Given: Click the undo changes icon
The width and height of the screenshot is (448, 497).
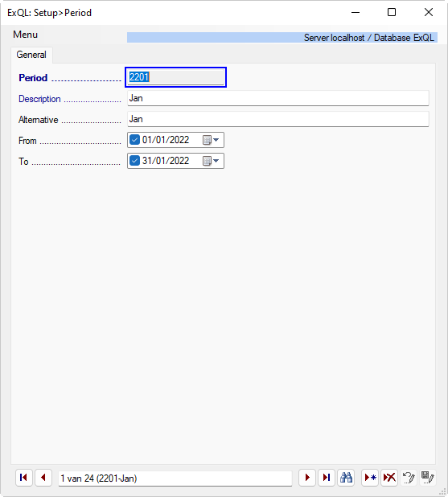Looking at the screenshot, I should [409, 478].
